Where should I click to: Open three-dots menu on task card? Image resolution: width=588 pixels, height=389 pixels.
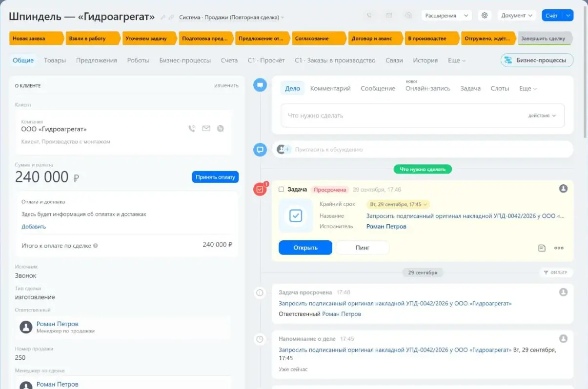click(559, 248)
